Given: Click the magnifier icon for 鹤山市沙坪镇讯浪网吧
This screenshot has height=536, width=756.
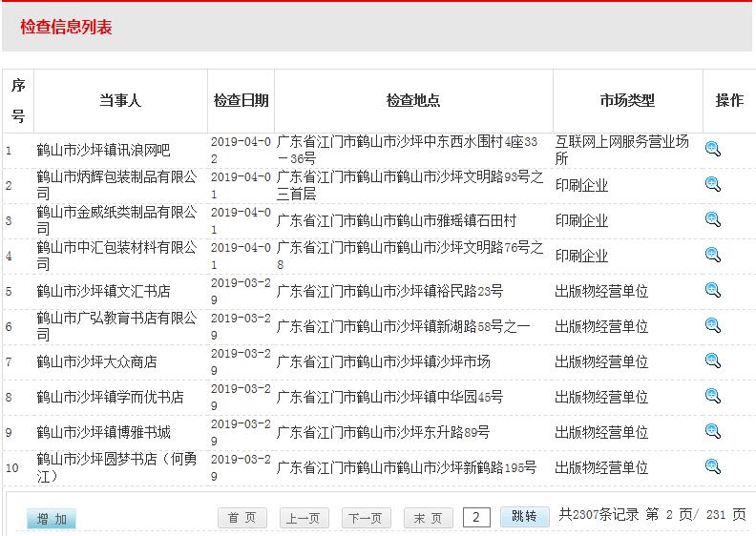Looking at the screenshot, I should point(712,149).
